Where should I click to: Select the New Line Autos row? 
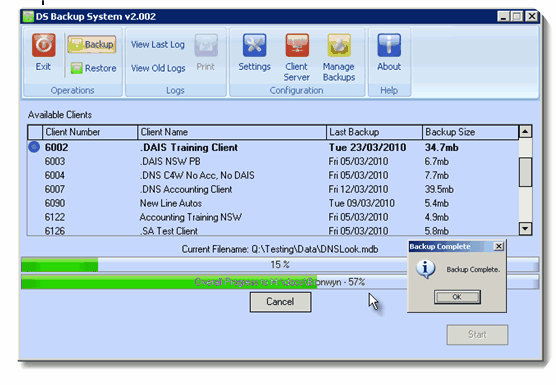point(273,203)
